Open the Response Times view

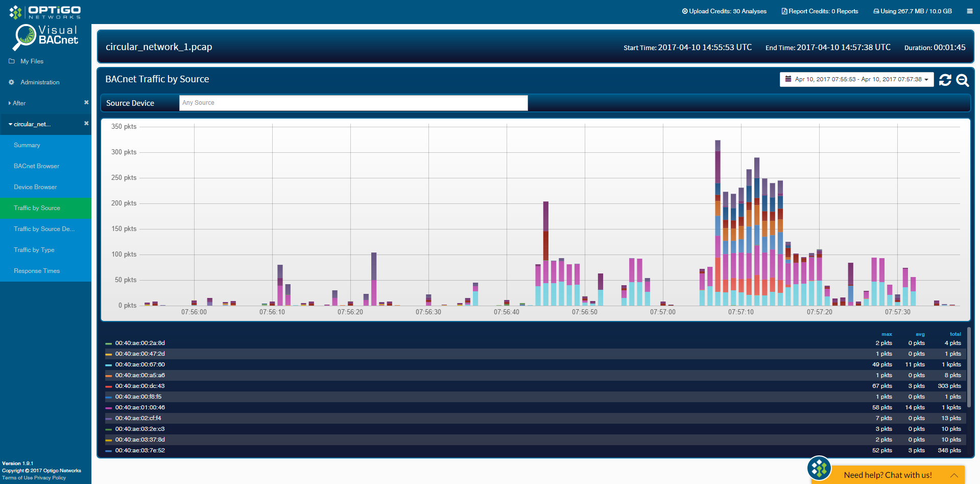point(37,271)
